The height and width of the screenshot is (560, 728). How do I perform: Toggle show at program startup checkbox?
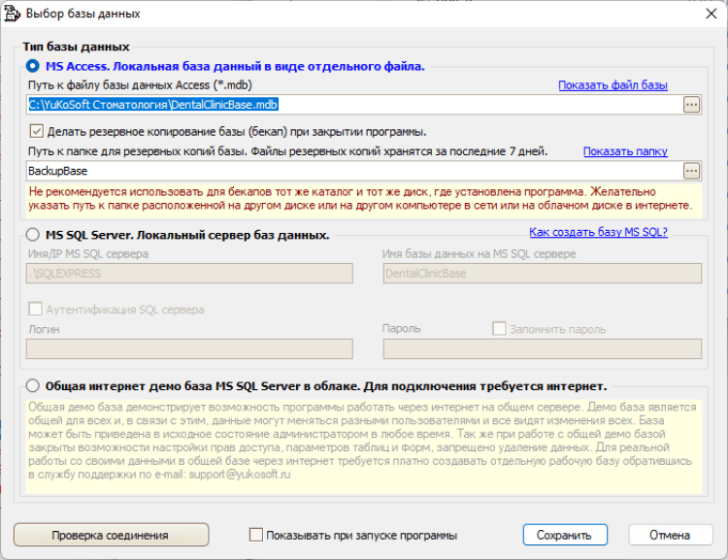256,535
